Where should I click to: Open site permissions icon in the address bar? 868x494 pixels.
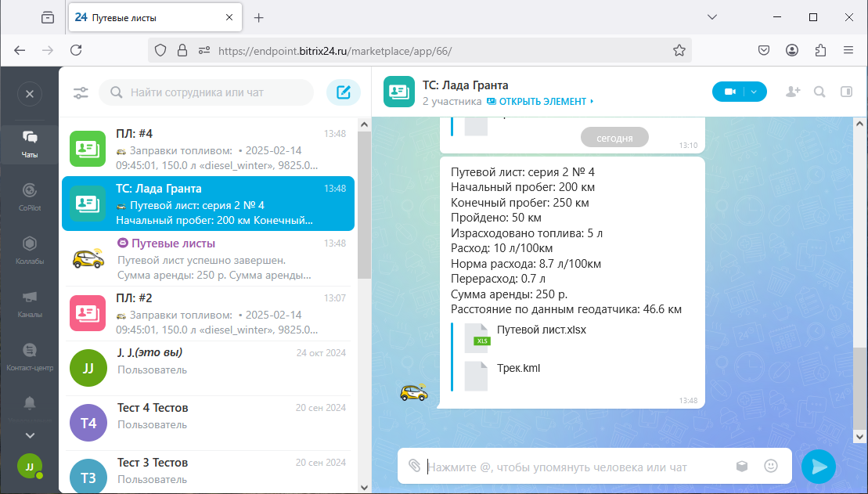204,50
